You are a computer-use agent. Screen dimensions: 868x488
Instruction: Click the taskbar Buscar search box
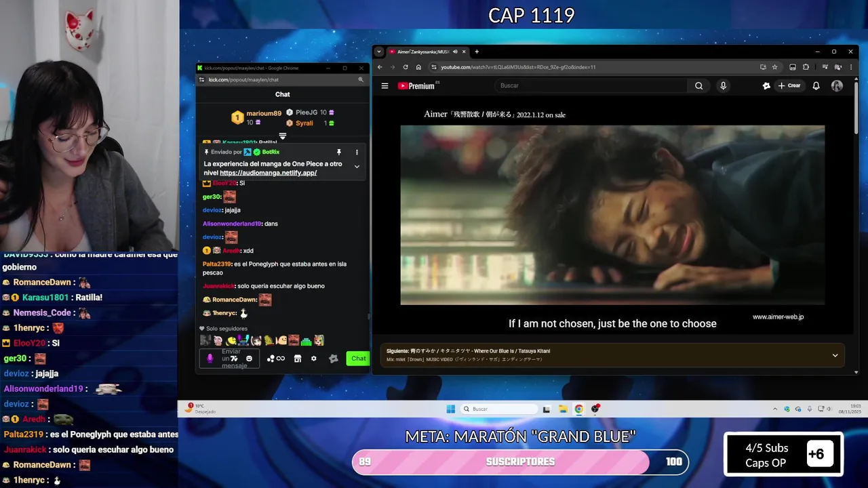[499, 409]
